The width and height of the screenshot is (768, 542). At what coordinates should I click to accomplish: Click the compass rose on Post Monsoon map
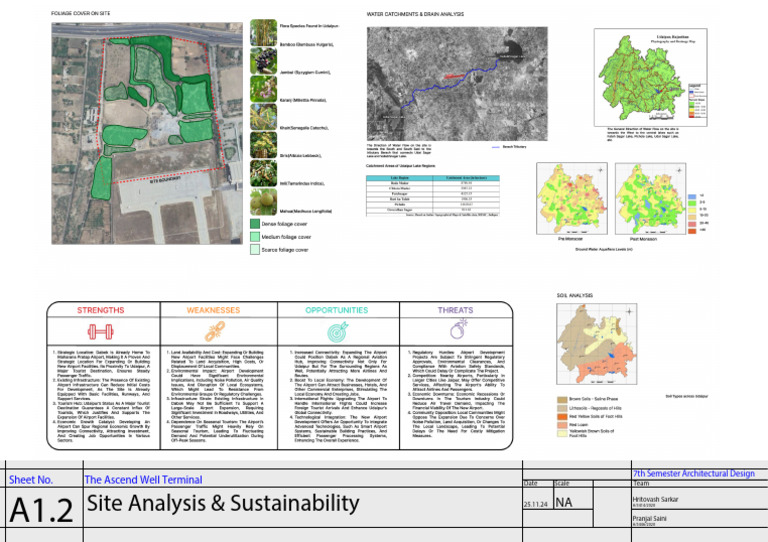[679, 170]
